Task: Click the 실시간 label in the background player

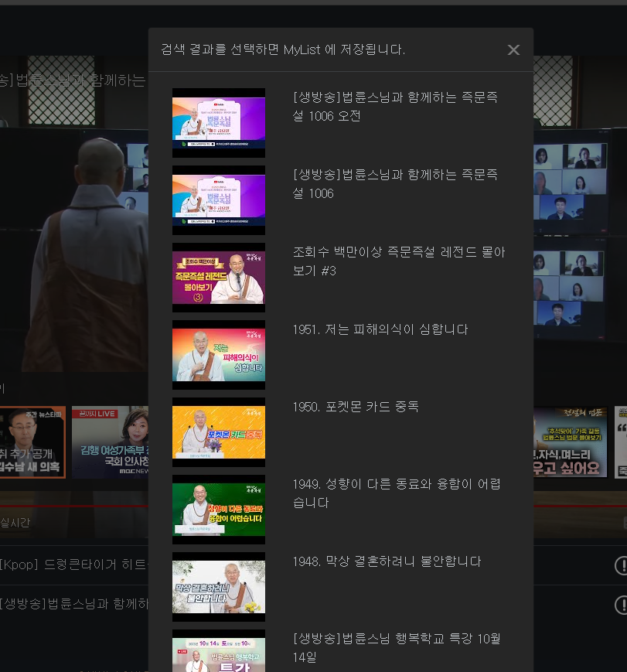Action: [15, 523]
